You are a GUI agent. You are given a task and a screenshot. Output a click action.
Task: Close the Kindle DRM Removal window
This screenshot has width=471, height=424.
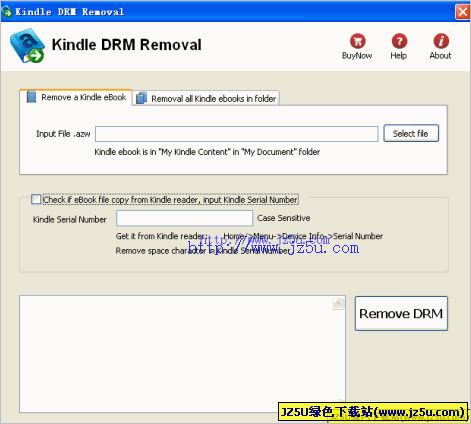[x=463, y=12]
